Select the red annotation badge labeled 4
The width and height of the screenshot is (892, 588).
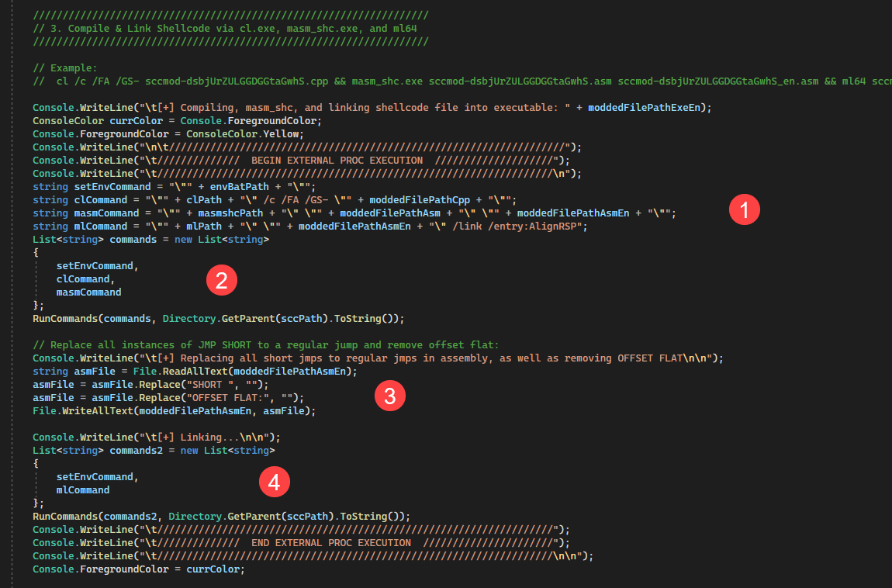pyautogui.click(x=274, y=483)
